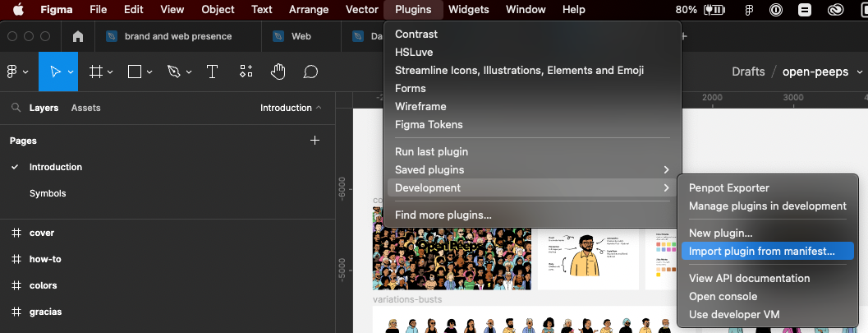Click the battery status icon
Screen dimensions: 868x333
point(714,9)
